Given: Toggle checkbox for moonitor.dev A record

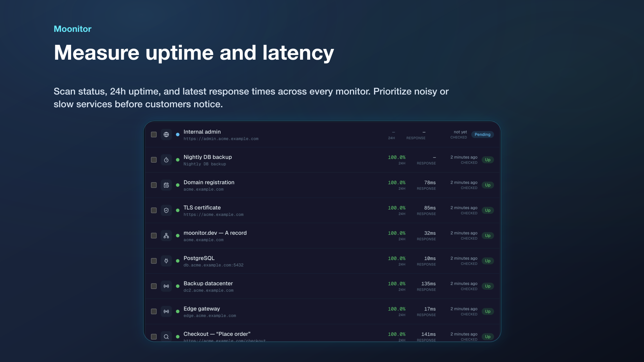Looking at the screenshot, I should click(x=154, y=236).
